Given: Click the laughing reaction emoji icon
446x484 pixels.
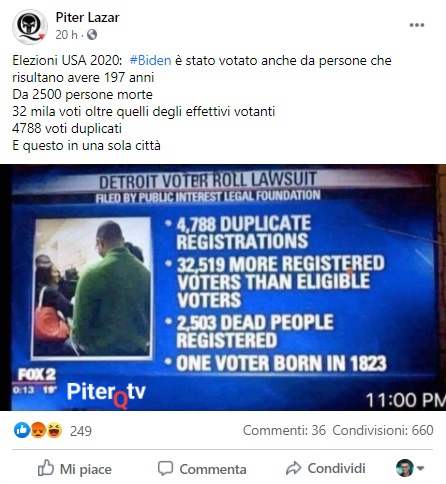Looking at the screenshot, I should 54,430.
